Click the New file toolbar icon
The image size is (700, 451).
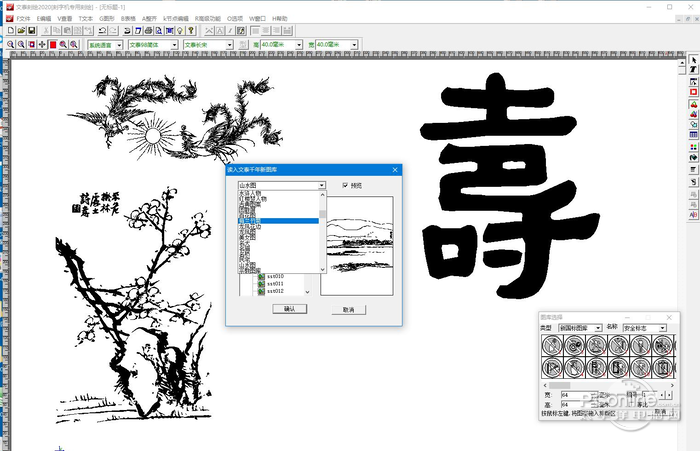click(8, 31)
